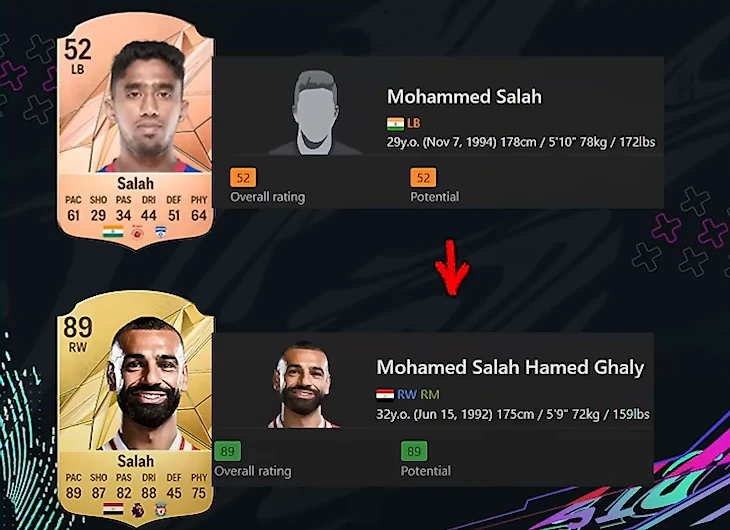Click the Egypt flag on the gold card

pos(113,509)
